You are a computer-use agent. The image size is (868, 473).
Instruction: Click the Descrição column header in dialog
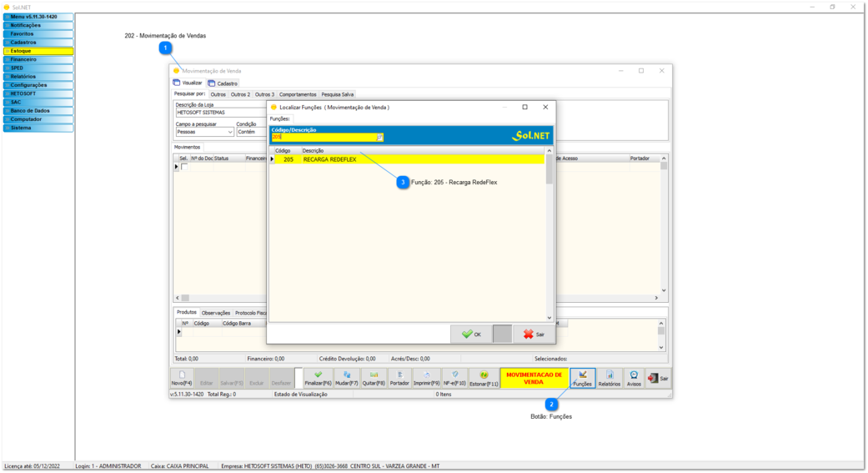[x=423, y=151]
